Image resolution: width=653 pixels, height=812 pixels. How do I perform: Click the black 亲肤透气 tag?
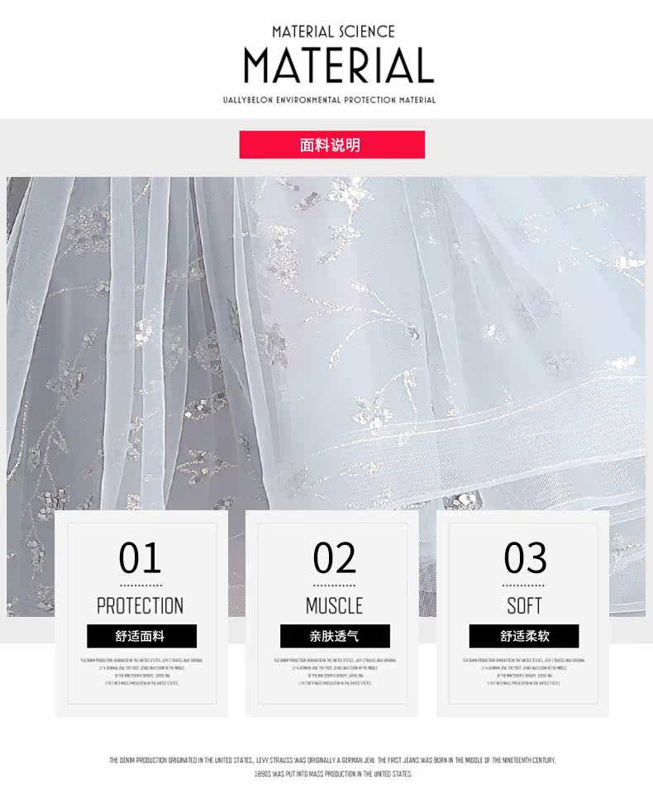click(335, 636)
